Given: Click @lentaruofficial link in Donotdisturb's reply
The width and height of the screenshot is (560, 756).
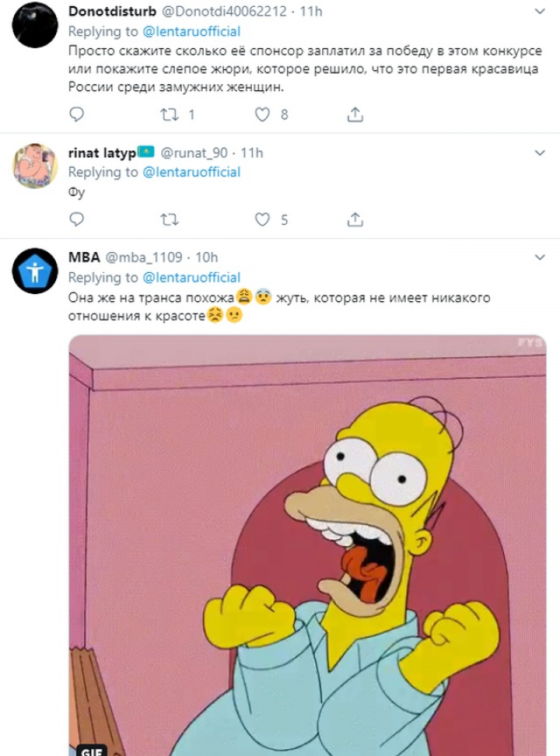Looking at the screenshot, I should 191,32.
